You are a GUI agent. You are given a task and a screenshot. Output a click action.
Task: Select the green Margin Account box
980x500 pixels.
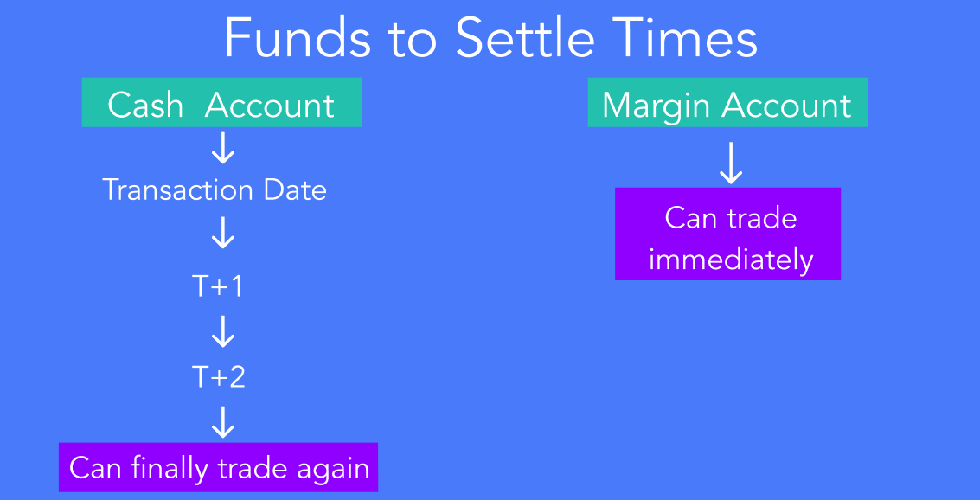tap(727, 102)
